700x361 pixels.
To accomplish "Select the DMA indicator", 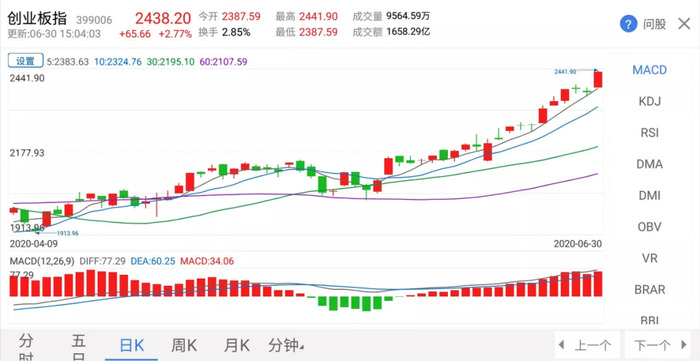I will coord(650,164).
